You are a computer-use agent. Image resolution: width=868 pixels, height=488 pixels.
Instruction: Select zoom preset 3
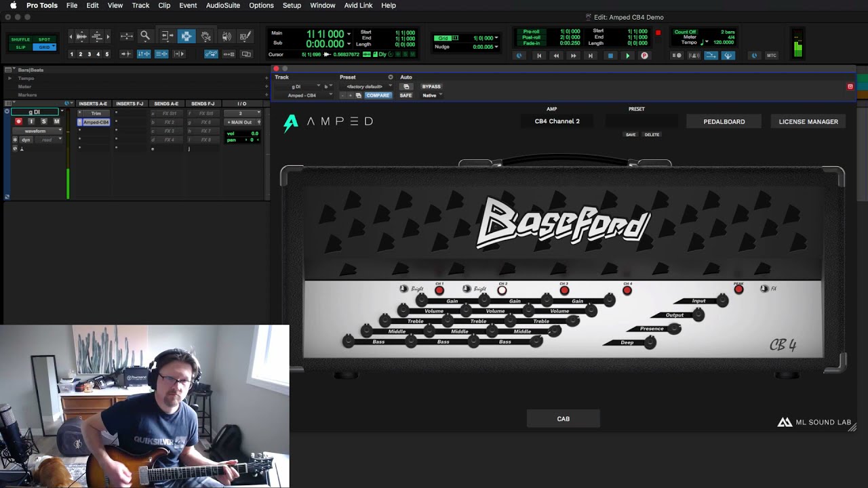point(89,54)
